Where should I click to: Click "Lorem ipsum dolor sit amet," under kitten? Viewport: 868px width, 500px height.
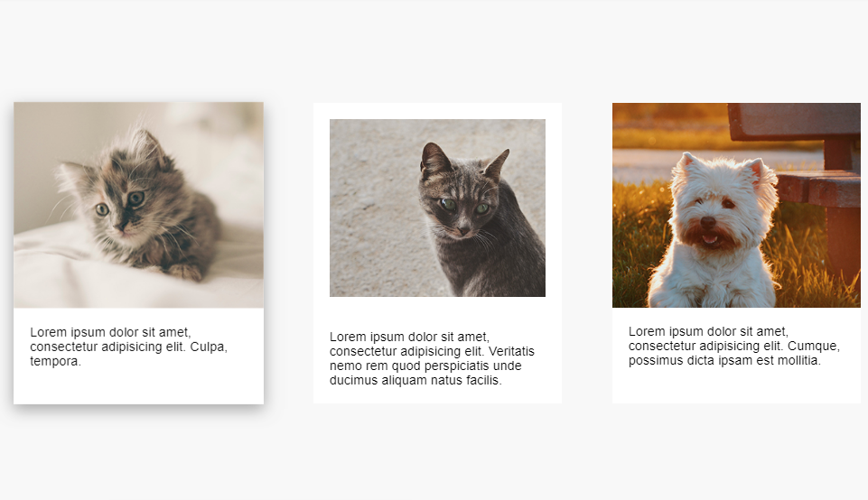pos(110,332)
